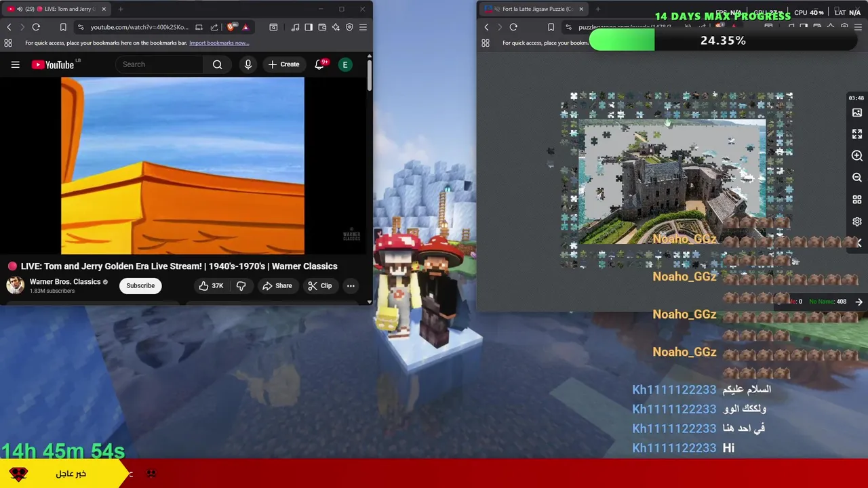
Task: Close the Tom and Jerry YouTube tab
Action: point(104,9)
